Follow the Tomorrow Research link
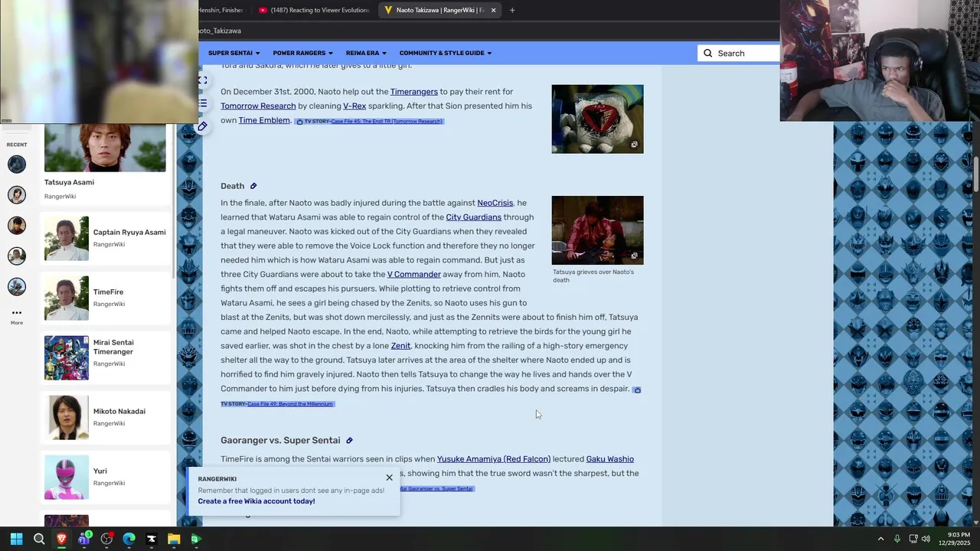The height and width of the screenshot is (551, 980). pos(258,106)
